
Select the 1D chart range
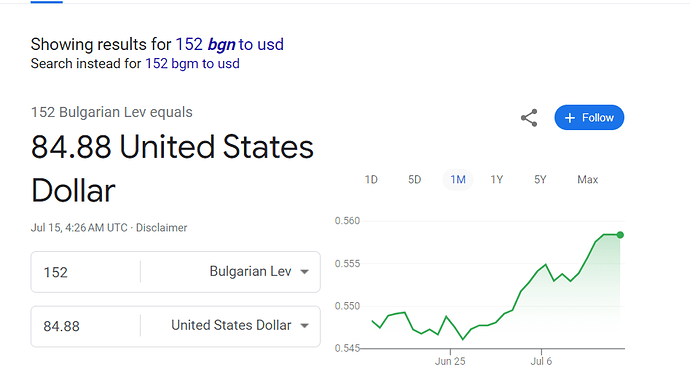tap(371, 180)
